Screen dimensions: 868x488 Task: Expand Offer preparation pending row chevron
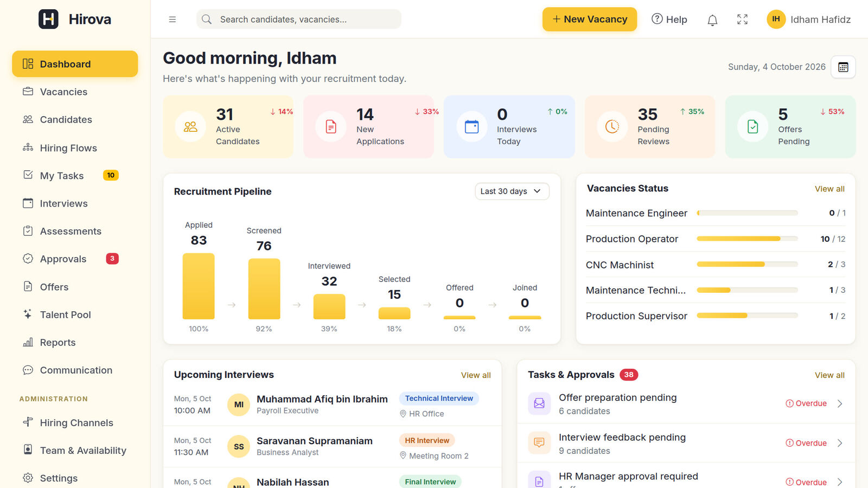pos(840,403)
